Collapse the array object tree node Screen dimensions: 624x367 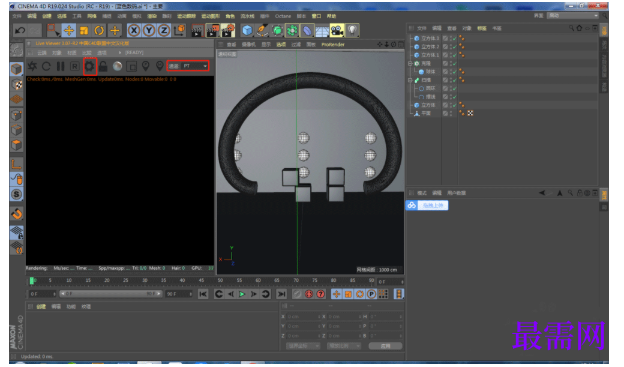pyautogui.click(x=410, y=63)
